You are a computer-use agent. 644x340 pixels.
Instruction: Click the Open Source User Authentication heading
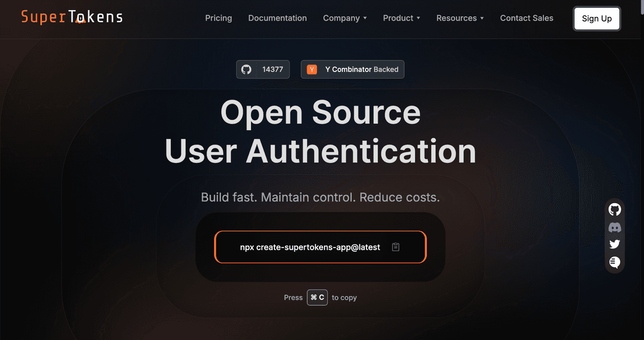(320, 132)
